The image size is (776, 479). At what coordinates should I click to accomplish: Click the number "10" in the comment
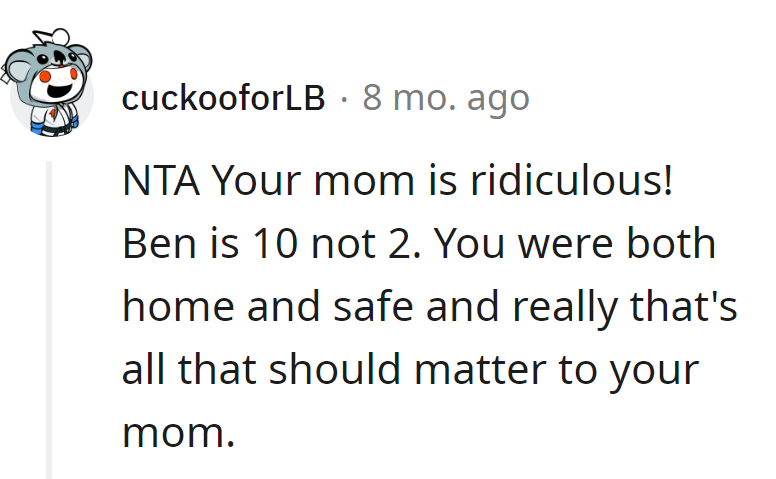point(234,245)
